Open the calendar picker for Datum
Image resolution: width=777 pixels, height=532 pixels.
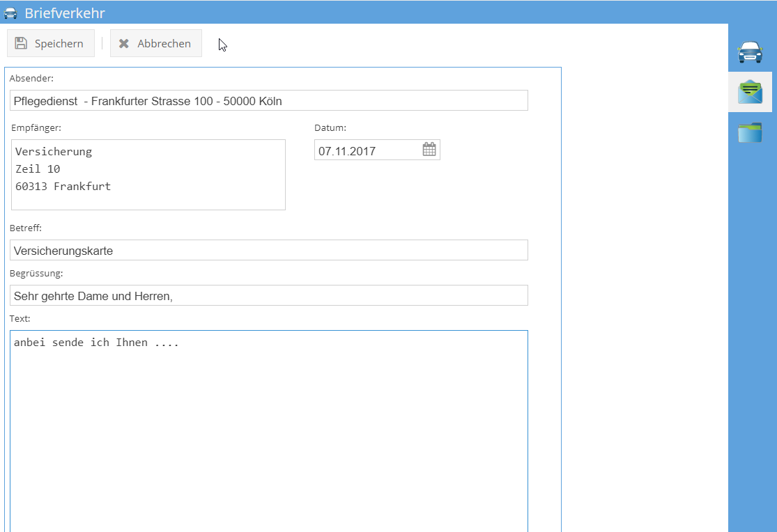(429, 150)
